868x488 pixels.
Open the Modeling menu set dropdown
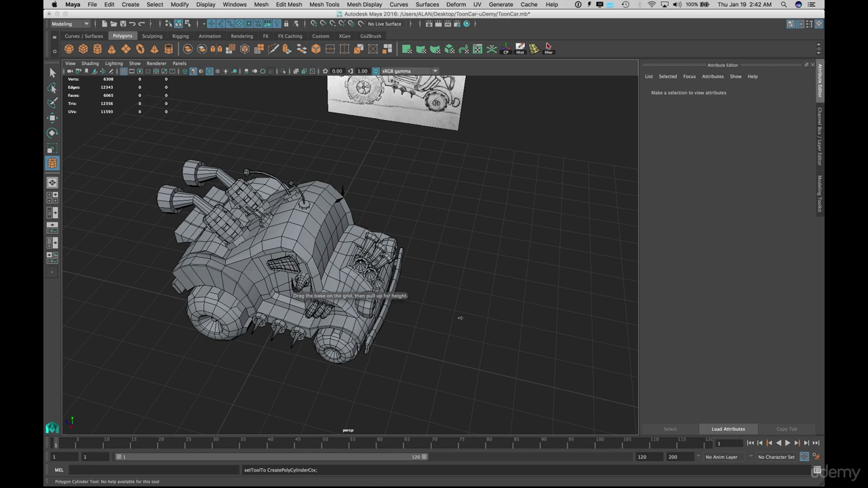click(70, 24)
